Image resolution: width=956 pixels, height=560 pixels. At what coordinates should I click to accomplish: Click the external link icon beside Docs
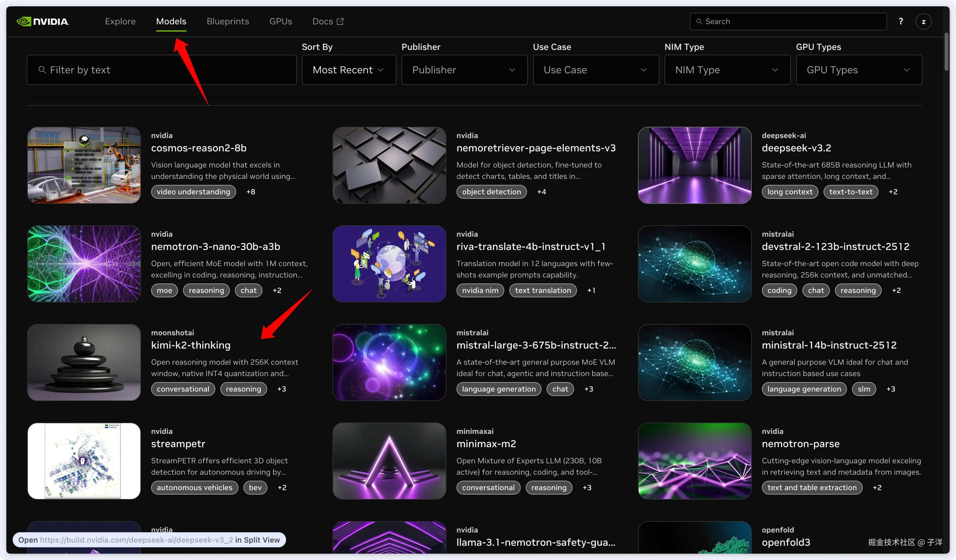pyautogui.click(x=340, y=21)
